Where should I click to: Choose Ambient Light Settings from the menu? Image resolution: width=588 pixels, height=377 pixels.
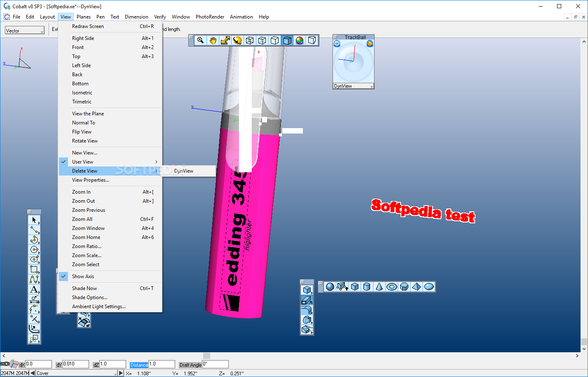[110, 307]
